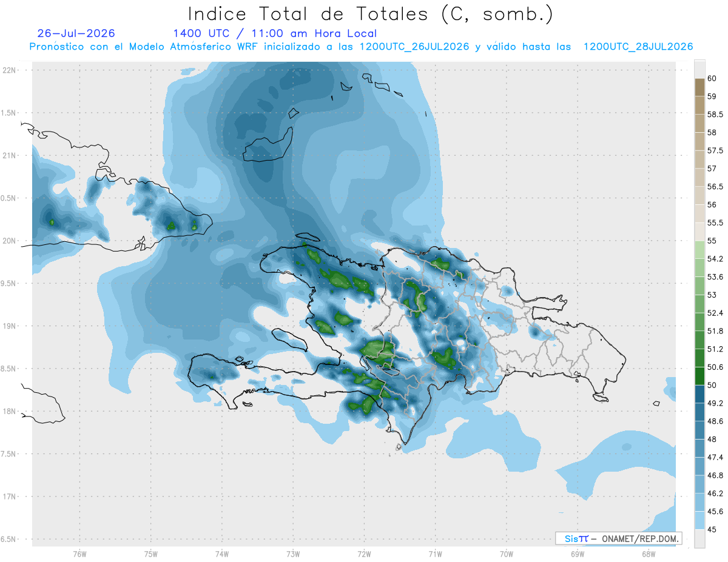Click the '57.5' value on the color scale

coord(715,150)
